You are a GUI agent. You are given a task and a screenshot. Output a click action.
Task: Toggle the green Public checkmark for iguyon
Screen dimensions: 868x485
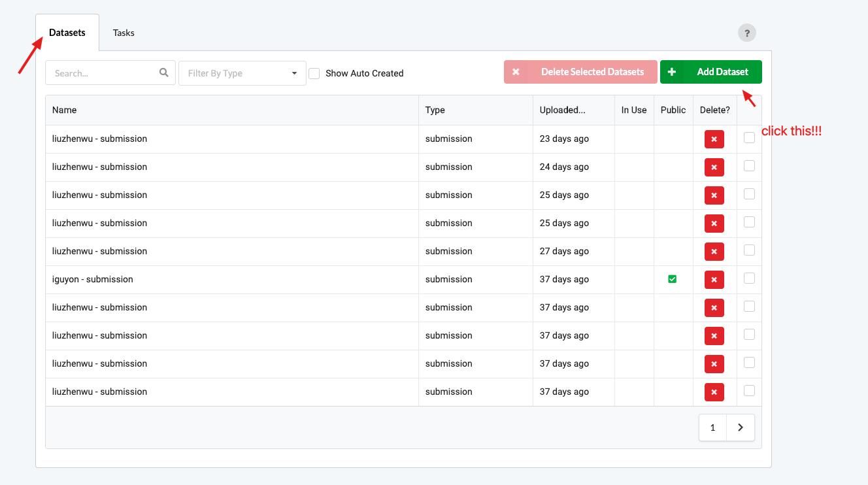(672, 279)
